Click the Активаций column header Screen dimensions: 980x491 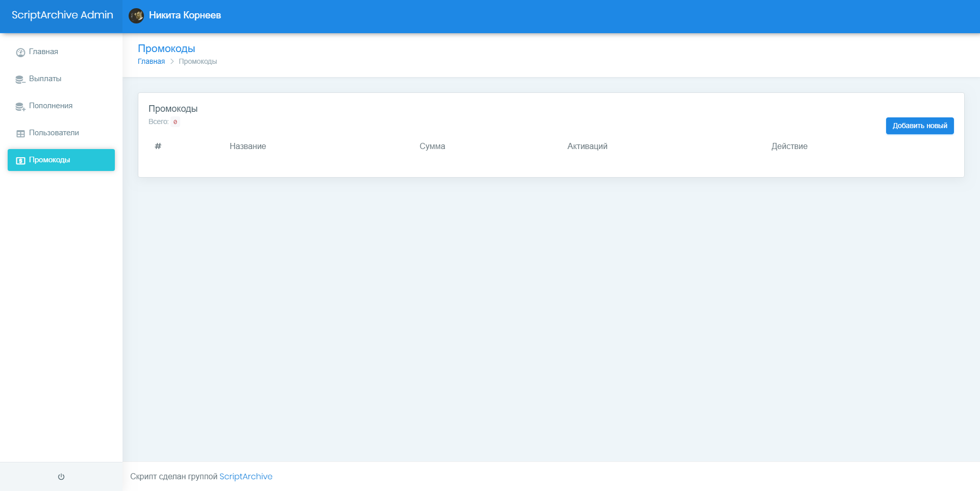pyautogui.click(x=587, y=146)
